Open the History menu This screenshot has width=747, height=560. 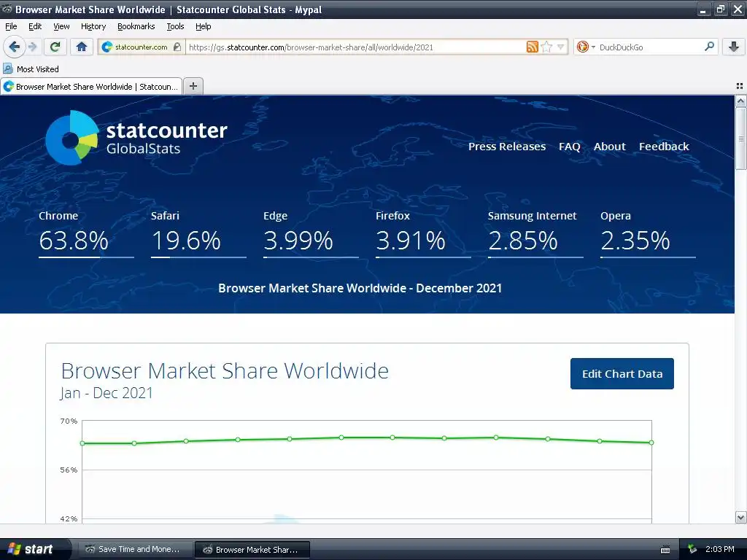(x=93, y=26)
